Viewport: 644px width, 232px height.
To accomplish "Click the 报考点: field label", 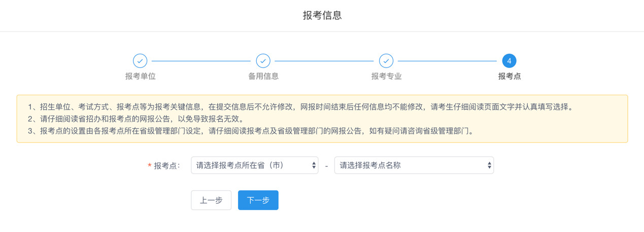I will 167,166.
